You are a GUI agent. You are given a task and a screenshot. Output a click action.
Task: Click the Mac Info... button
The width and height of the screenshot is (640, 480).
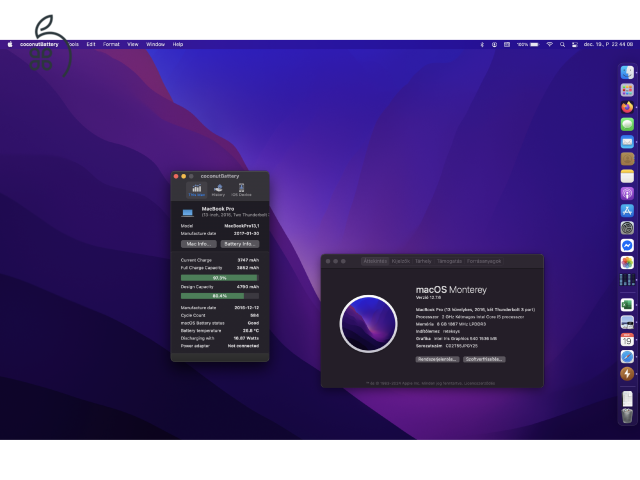[x=199, y=244]
